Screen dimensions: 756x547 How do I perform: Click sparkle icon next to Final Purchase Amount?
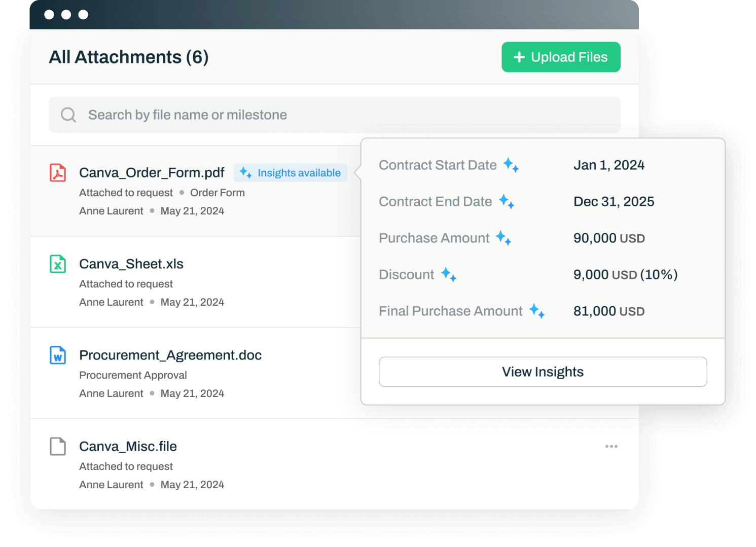(537, 311)
